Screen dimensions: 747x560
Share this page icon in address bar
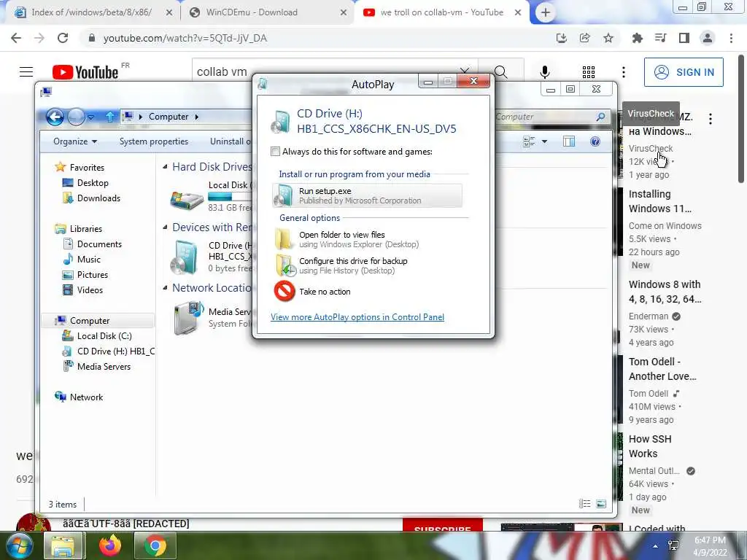tap(584, 38)
